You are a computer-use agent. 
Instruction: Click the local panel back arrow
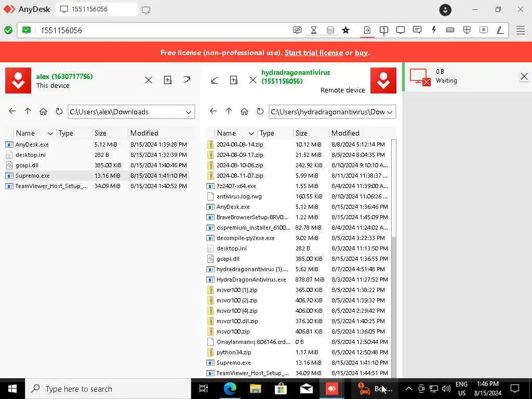click(x=12, y=111)
